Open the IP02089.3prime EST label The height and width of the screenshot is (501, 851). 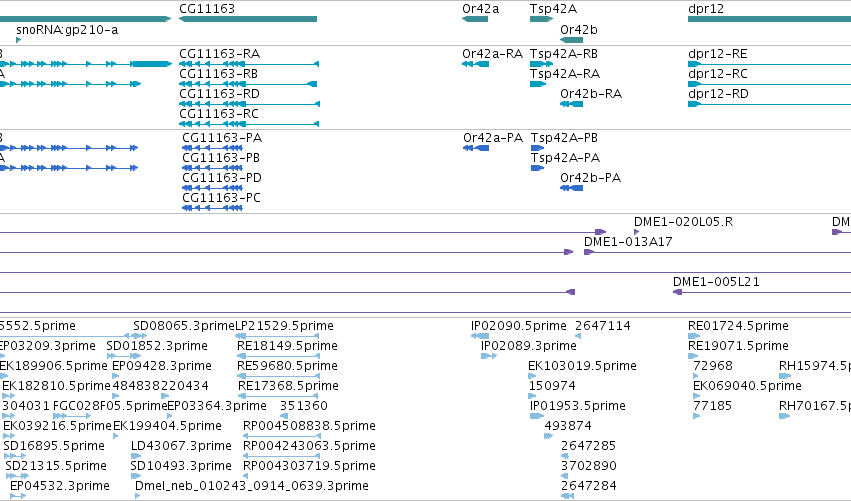[529, 346]
